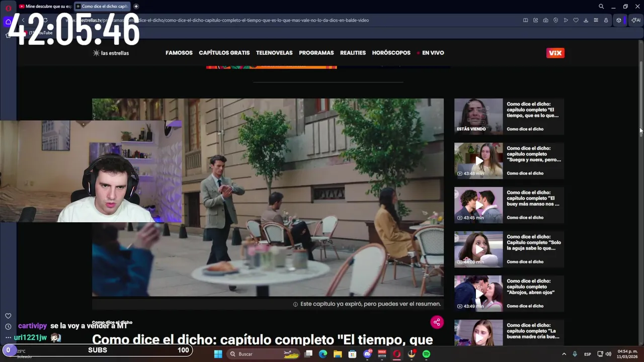
Task: Open Microsoft Store from taskbar
Action: (352, 354)
